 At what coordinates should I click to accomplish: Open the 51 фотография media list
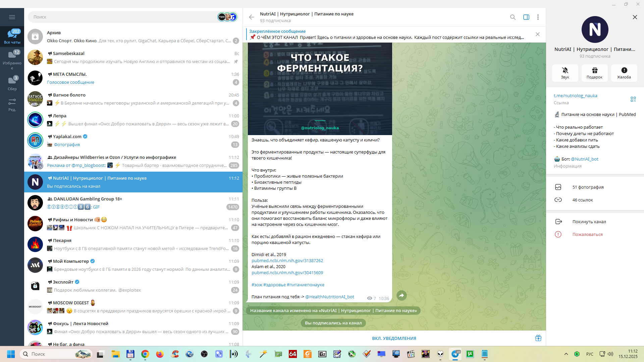(588, 187)
